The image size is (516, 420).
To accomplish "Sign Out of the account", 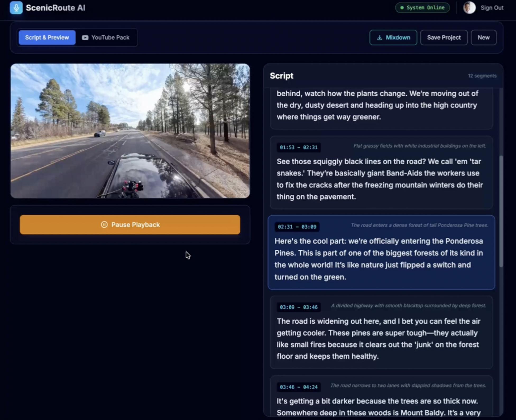I will point(492,8).
